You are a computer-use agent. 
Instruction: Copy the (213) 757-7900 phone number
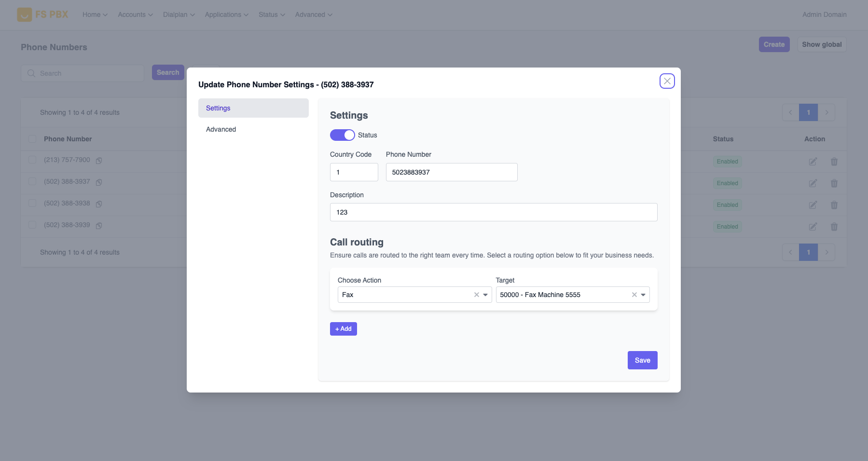pos(99,161)
